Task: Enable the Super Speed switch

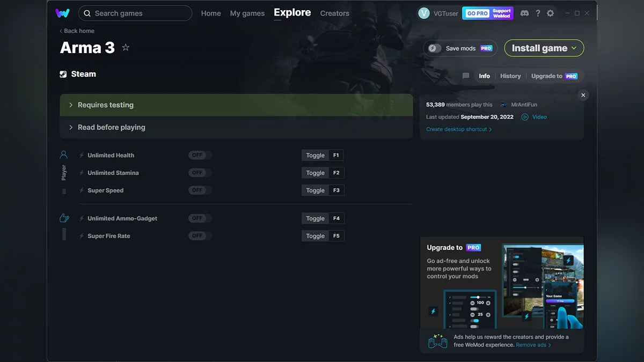Action: coord(200,190)
